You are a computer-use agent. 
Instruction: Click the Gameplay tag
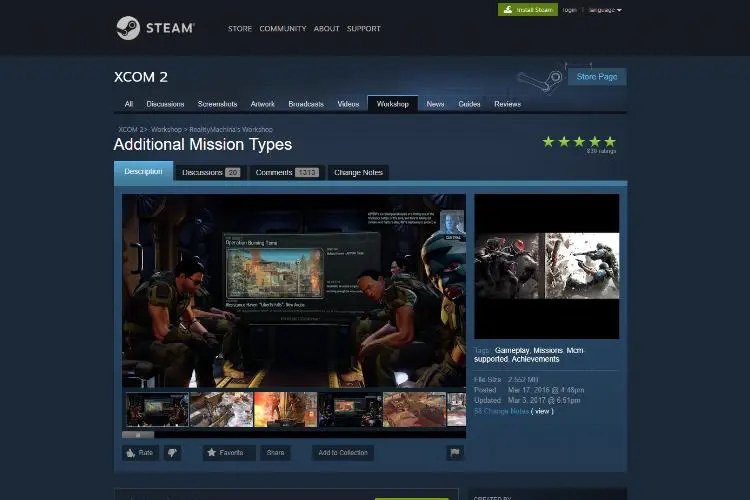tap(512, 351)
